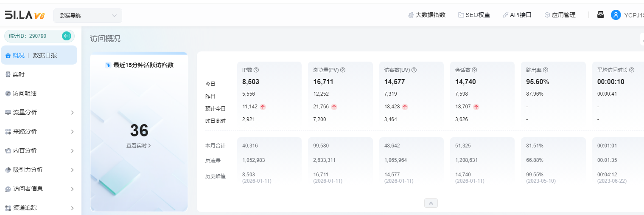Open the 影猫导航 site selector dropdown
Screen dimensions: 644x215
click(x=88, y=16)
